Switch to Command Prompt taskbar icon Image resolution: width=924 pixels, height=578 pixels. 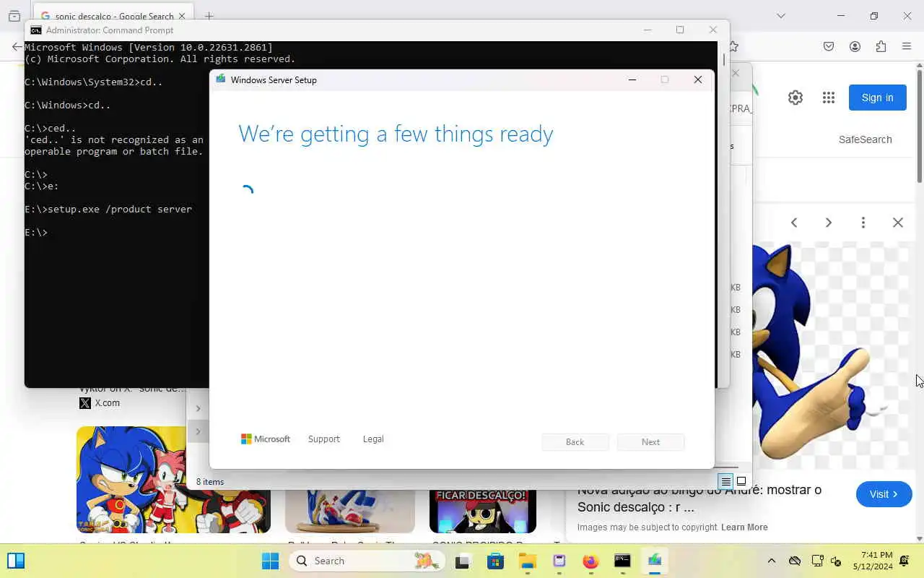tap(622, 561)
